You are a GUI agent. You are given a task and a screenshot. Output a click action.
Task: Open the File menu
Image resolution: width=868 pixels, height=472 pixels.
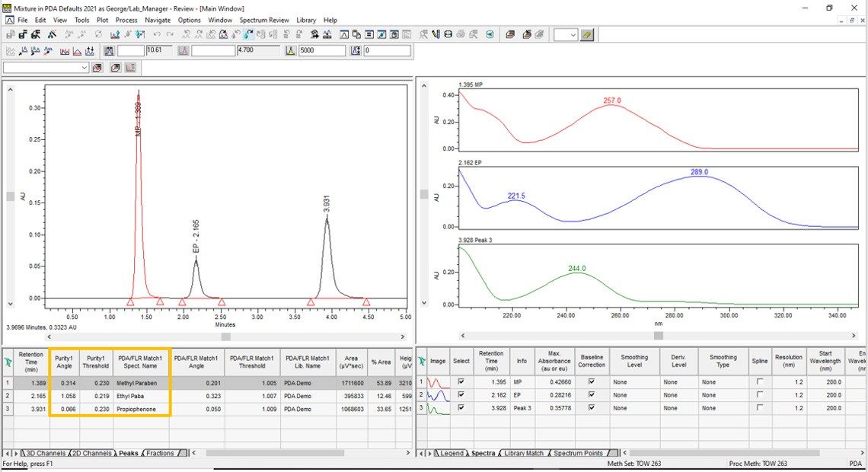click(x=23, y=20)
